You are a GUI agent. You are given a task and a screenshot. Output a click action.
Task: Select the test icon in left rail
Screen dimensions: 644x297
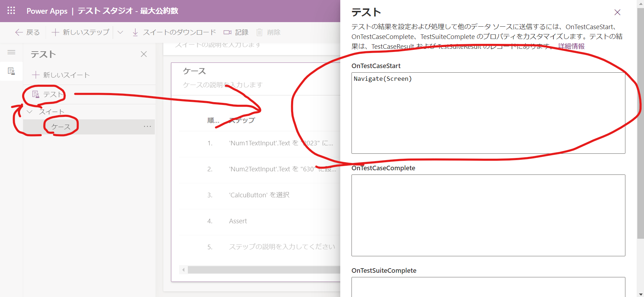(11, 71)
